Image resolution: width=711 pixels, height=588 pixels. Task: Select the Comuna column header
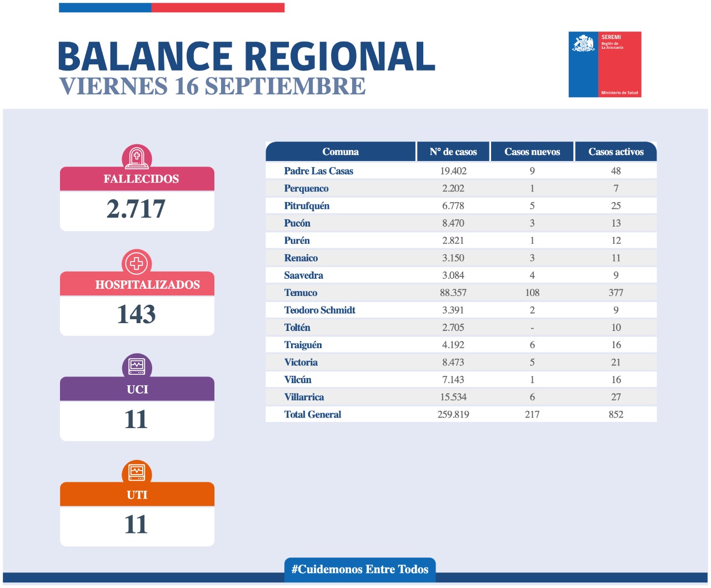coord(340,152)
